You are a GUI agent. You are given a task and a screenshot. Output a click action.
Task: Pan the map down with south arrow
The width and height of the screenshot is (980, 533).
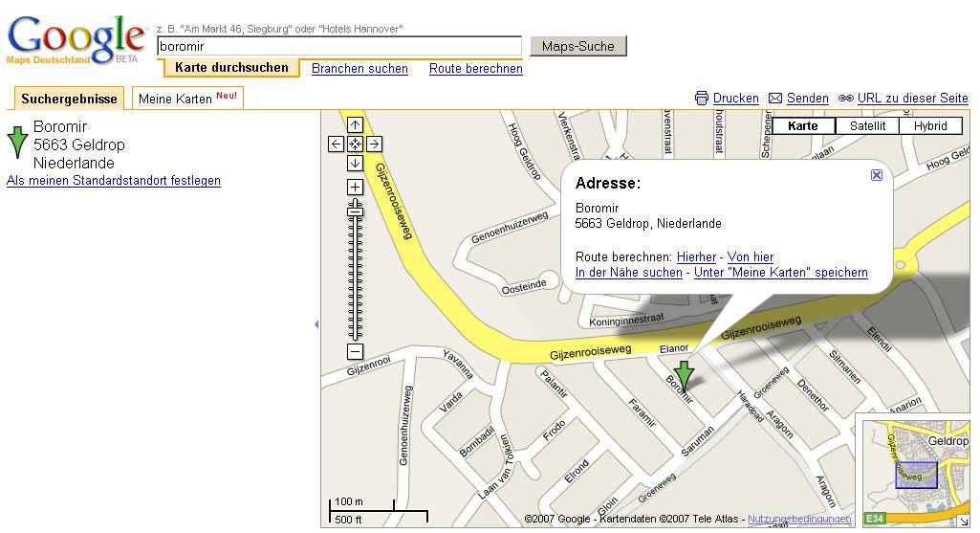[355, 163]
